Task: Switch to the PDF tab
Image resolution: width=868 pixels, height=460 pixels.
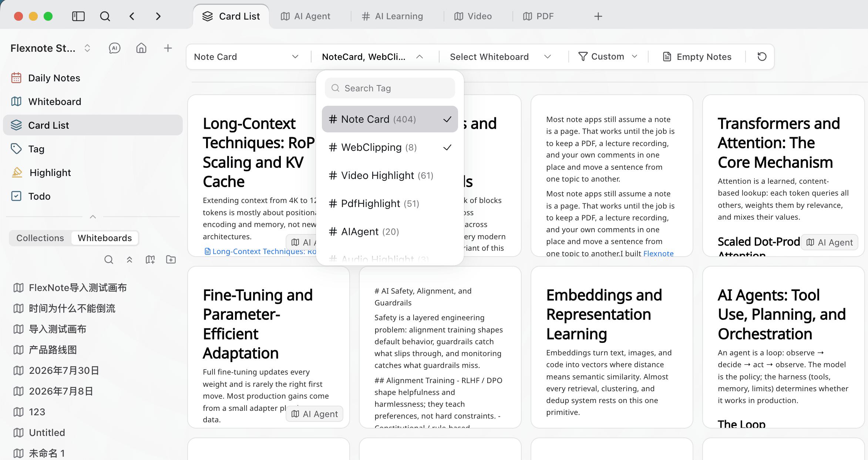Action: coord(539,16)
